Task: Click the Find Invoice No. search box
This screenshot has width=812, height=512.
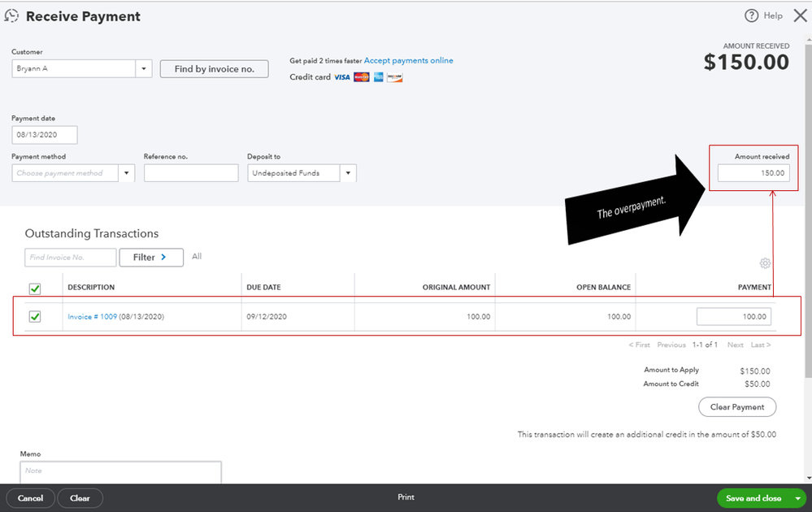Action: (71, 258)
